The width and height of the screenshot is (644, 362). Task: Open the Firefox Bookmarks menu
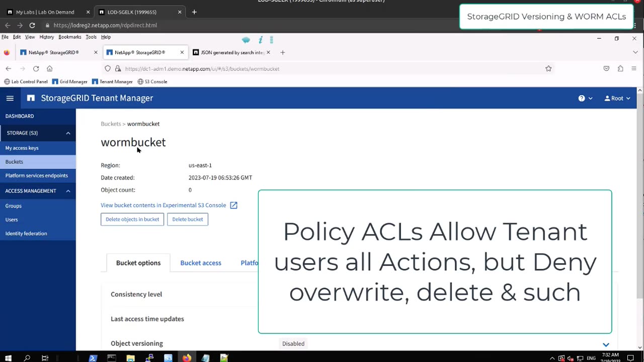point(69,37)
